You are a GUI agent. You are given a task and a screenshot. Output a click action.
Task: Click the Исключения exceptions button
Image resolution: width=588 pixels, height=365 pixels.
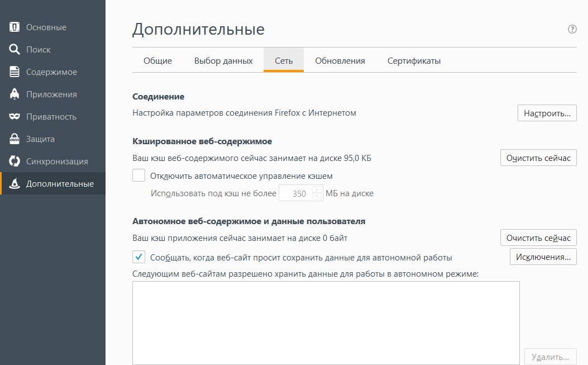(x=543, y=257)
